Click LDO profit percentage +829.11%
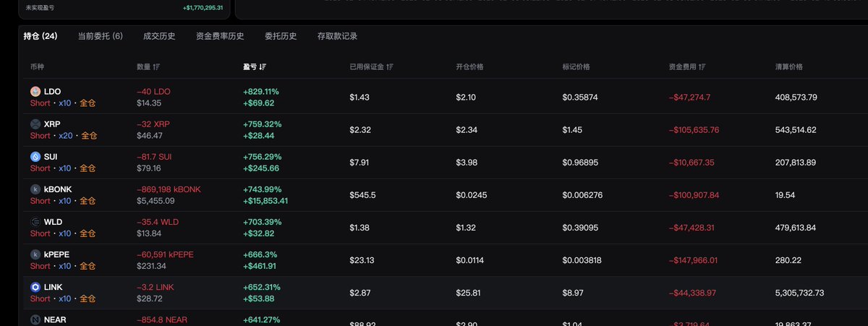This screenshot has width=868, height=326. [x=261, y=92]
